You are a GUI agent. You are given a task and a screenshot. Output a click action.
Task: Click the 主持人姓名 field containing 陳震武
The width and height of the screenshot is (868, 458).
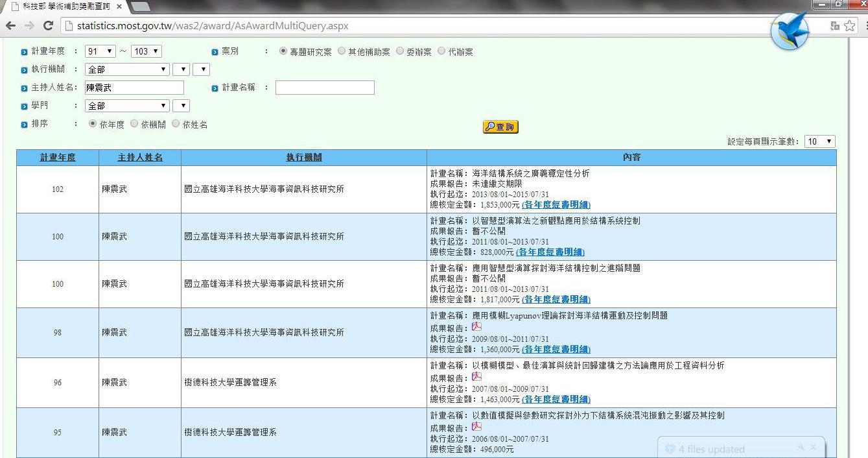134,88
